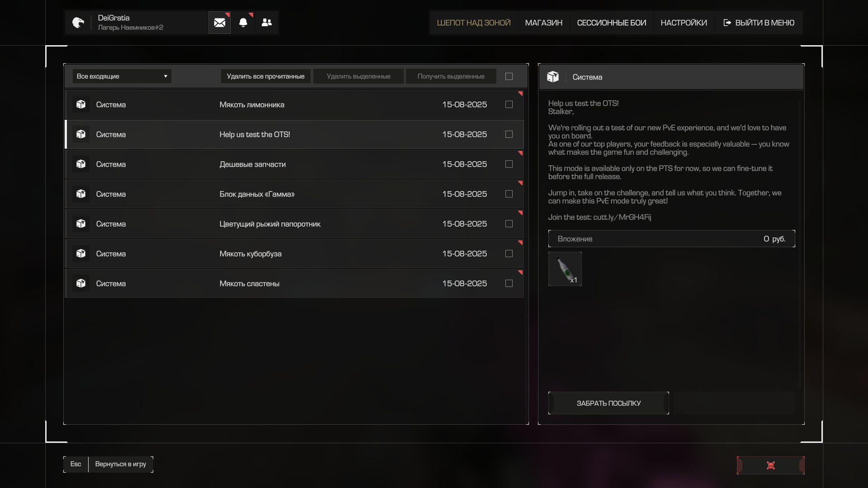The height and width of the screenshot is (488, 868).
Task: Expand the Все входящие filter dropdown
Action: pyautogui.click(x=122, y=76)
